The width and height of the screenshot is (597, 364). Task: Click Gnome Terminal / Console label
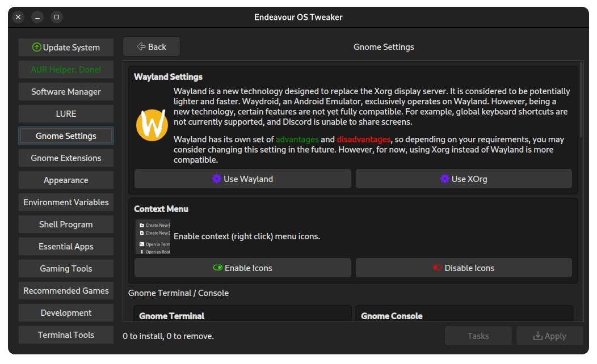pos(178,293)
